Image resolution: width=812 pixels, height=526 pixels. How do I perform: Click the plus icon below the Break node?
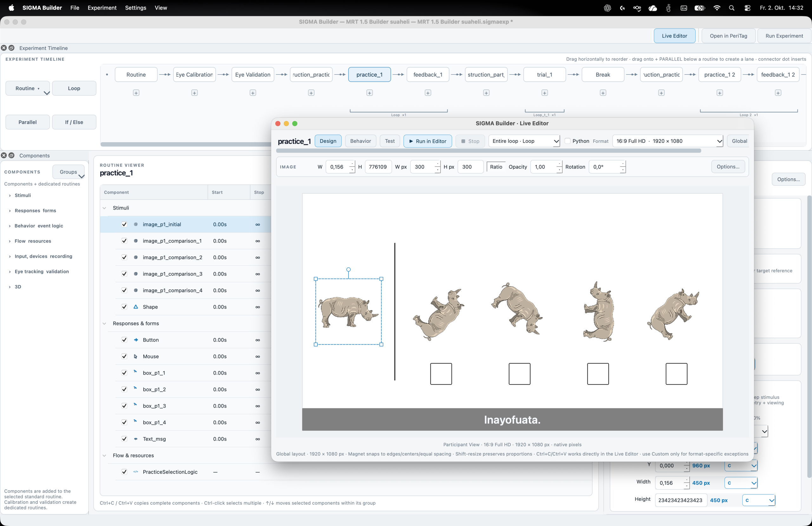603,93
